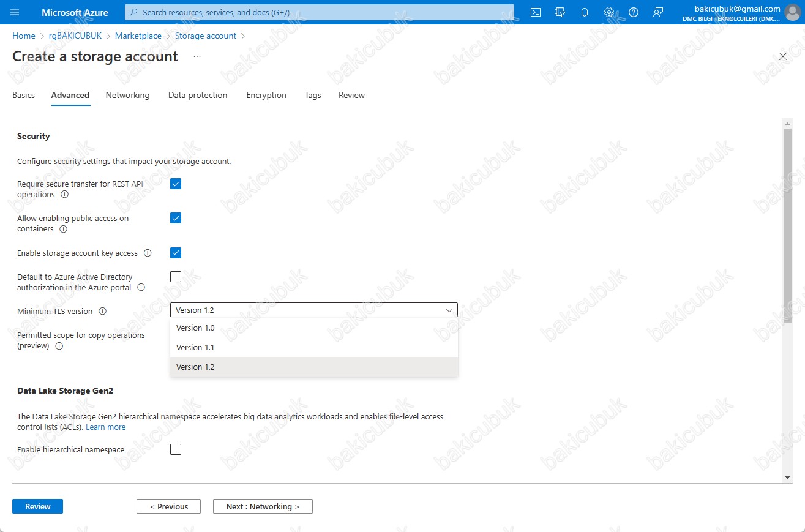This screenshot has height=532, width=805.
Task: Select Version 1.0 option
Action: click(x=314, y=328)
